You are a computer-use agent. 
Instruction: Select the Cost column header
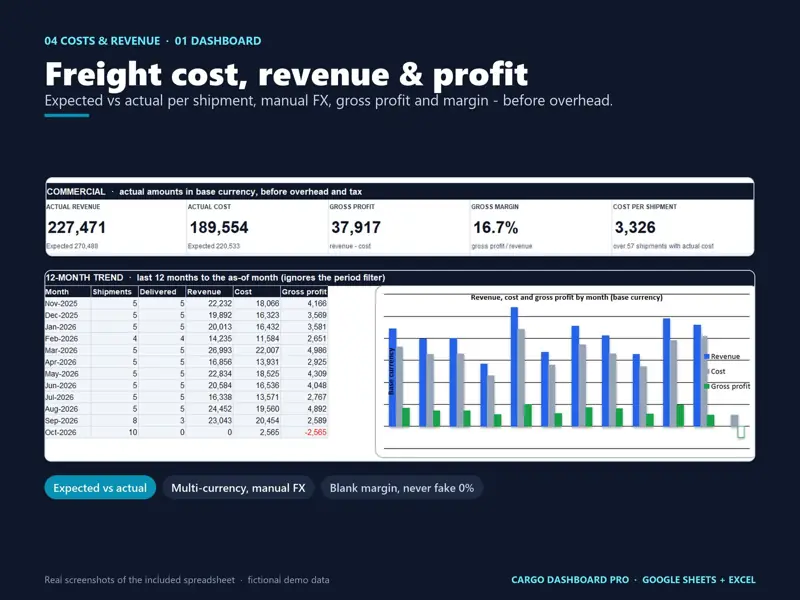(x=257, y=292)
